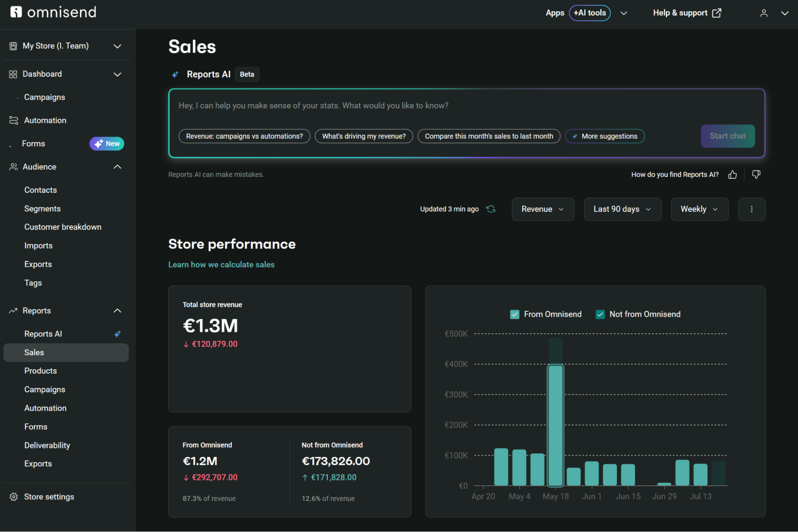This screenshot has height=532, width=798.
Task: Click +AI tools button
Action: pos(590,13)
